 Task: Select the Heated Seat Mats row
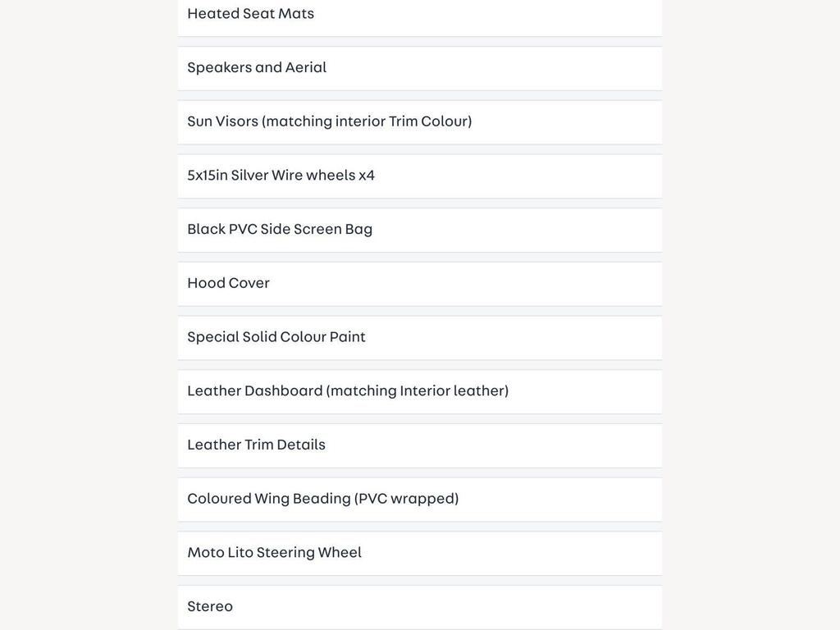[x=420, y=16]
